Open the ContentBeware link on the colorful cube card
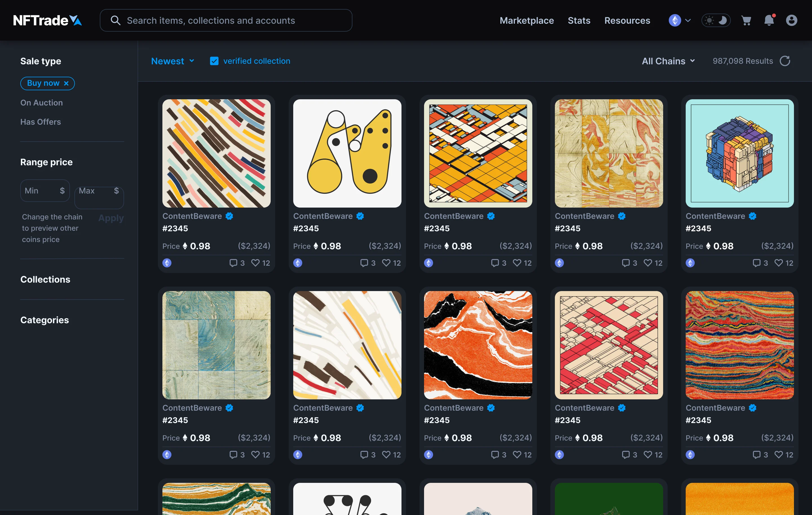The image size is (812, 515). (715, 216)
